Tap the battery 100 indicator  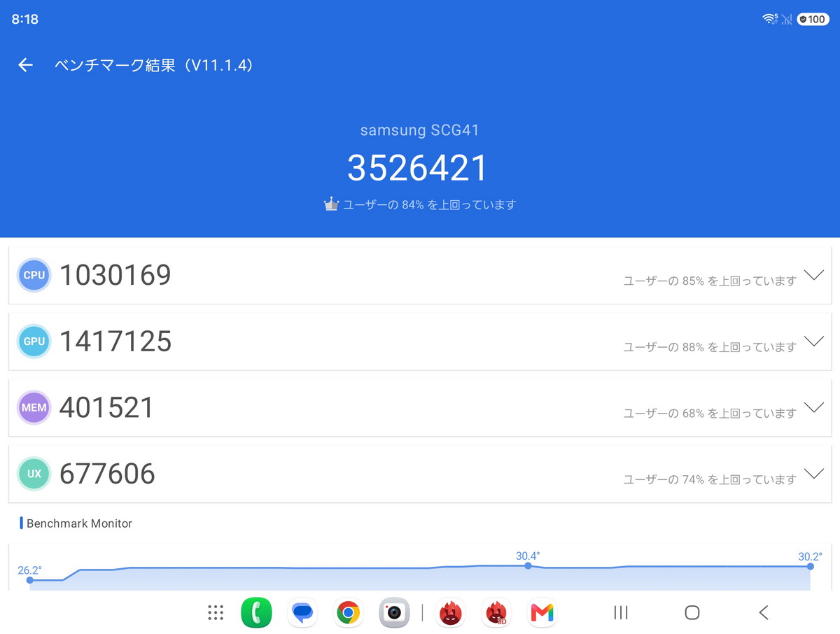tap(813, 19)
